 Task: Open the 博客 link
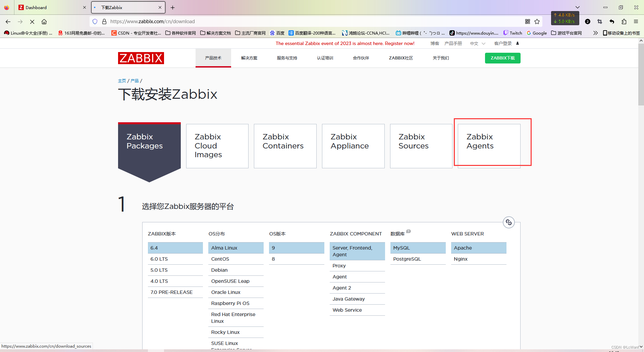[x=435, y=43]
